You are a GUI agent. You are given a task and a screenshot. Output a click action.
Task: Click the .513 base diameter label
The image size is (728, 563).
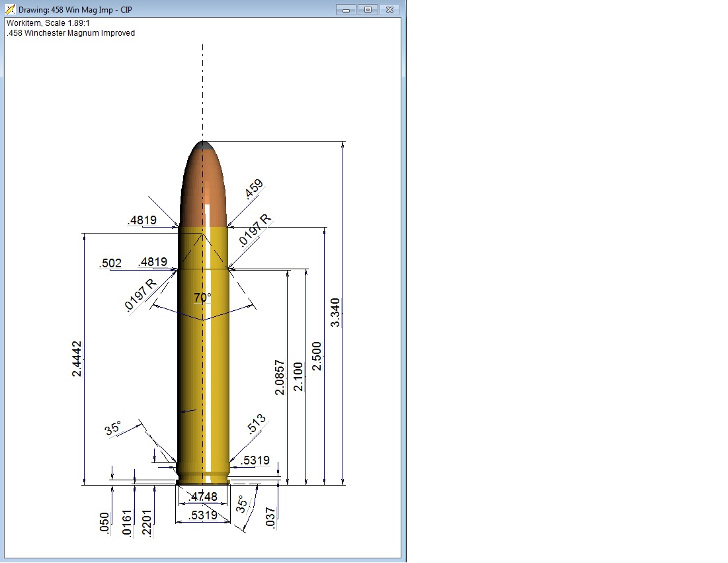[x=257, y=423]
